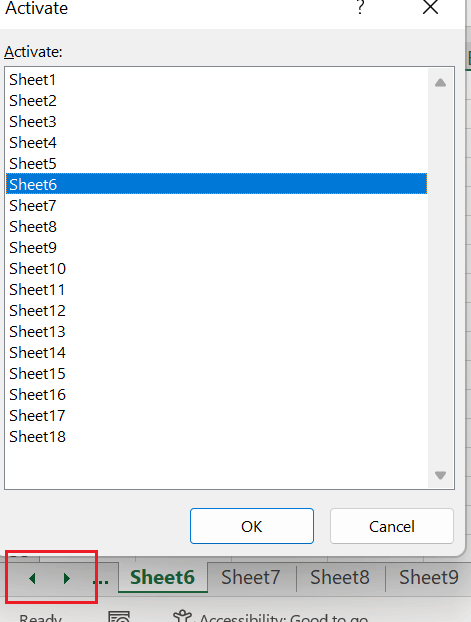The height and width of the screenshot is (622, 471).
Task: Click the previous sheet navigation arrow
Action: tap(33, 578)
